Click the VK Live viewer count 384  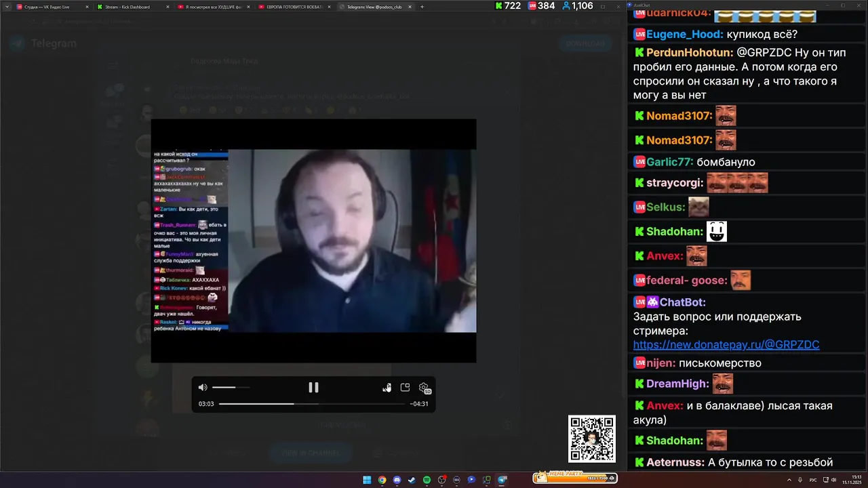coord(541,6)
